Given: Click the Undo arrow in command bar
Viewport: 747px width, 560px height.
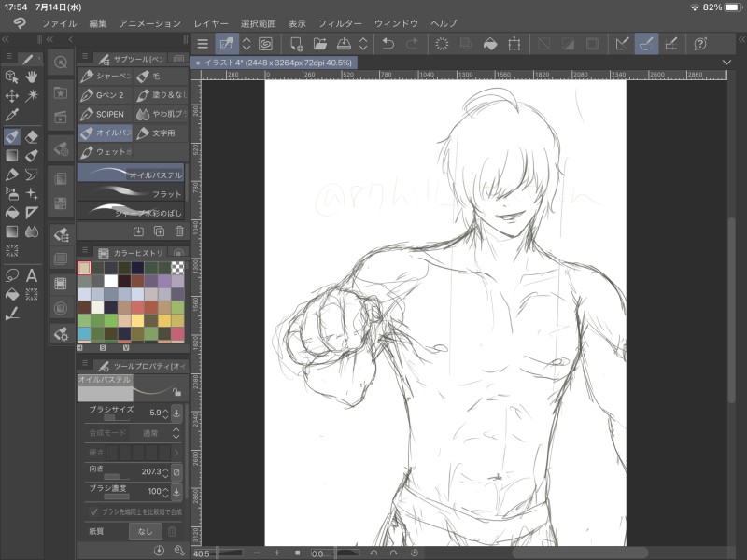Looking at the screenshot, I should (388, 43).
